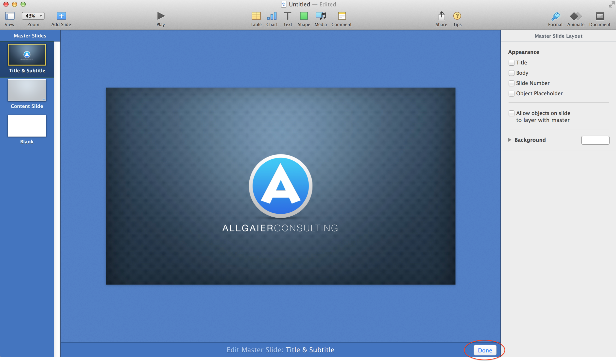Viewport: 616px width, 364px height.
Task: Click the Untitled document title
Action: [x=299, y=4]
